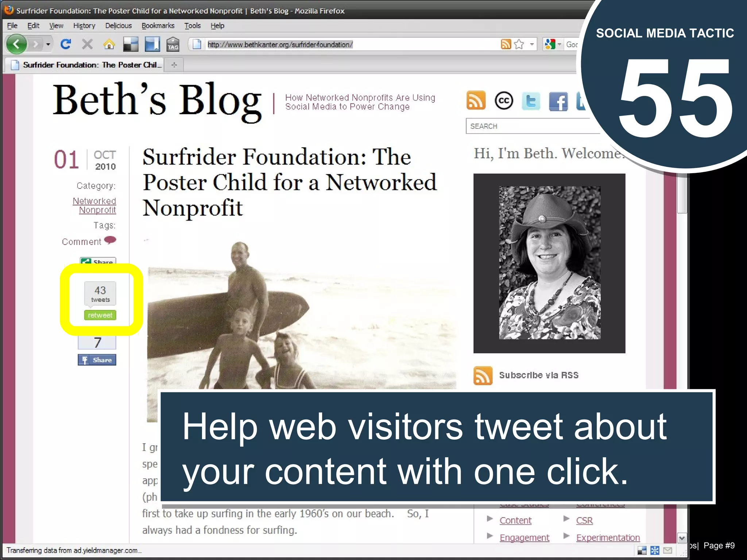
Task: Bookmark this page with the star icon
Action: (x=519, y=44)
